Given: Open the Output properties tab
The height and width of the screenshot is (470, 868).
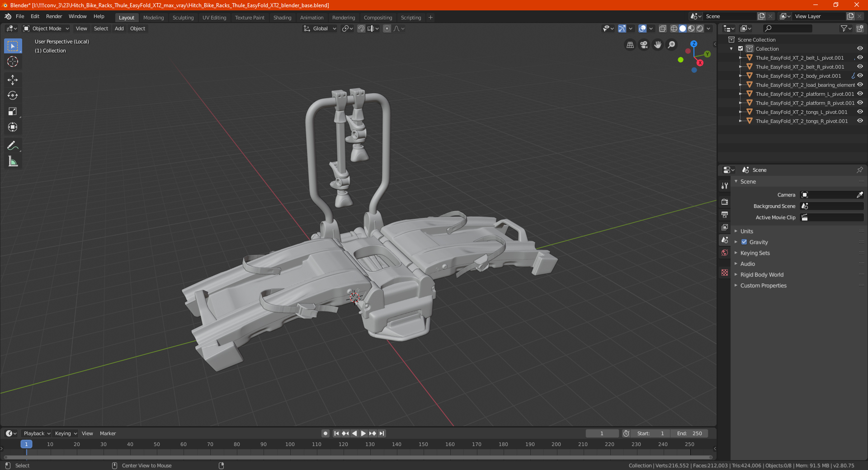Looking at the screenshot, I should click(725, 214).
